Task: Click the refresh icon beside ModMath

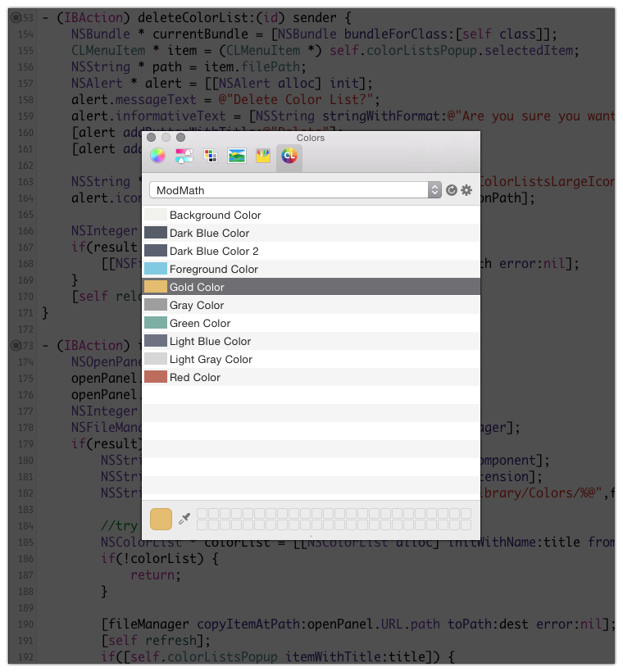Action: point(451,190)
